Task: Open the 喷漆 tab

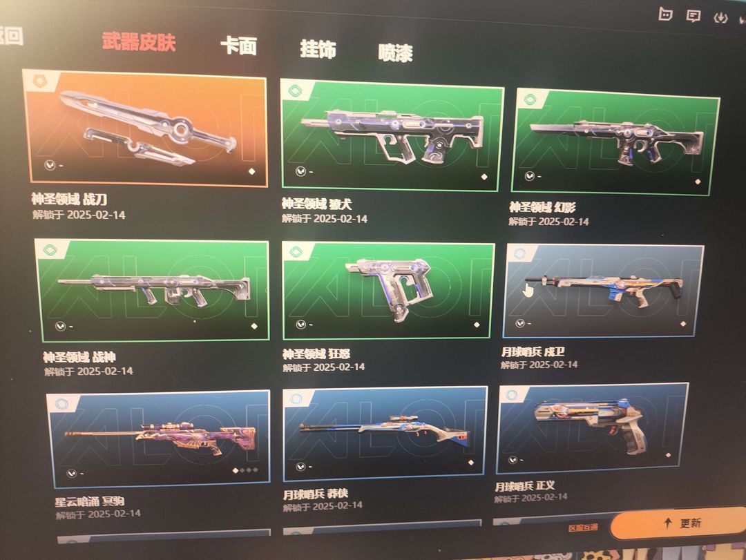Action: click(x=395, y=52)
